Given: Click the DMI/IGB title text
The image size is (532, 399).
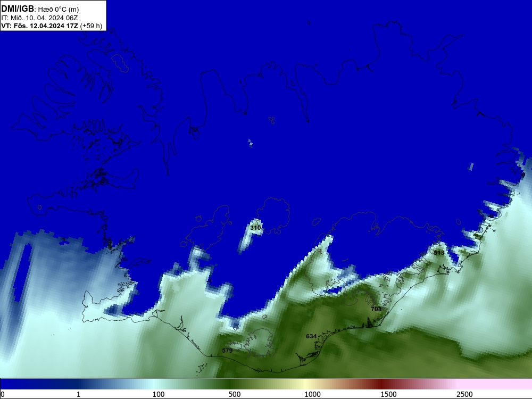Looking at the screenshot, I should 18,9.
